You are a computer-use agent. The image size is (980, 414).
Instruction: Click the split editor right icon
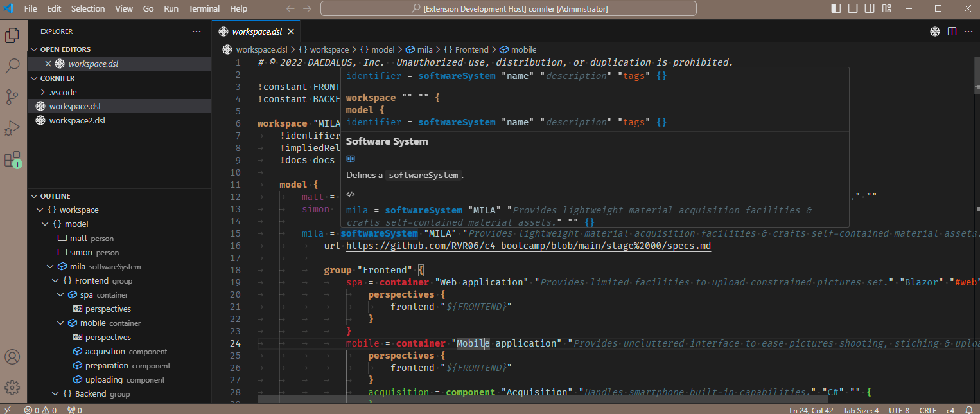[952, 32]
